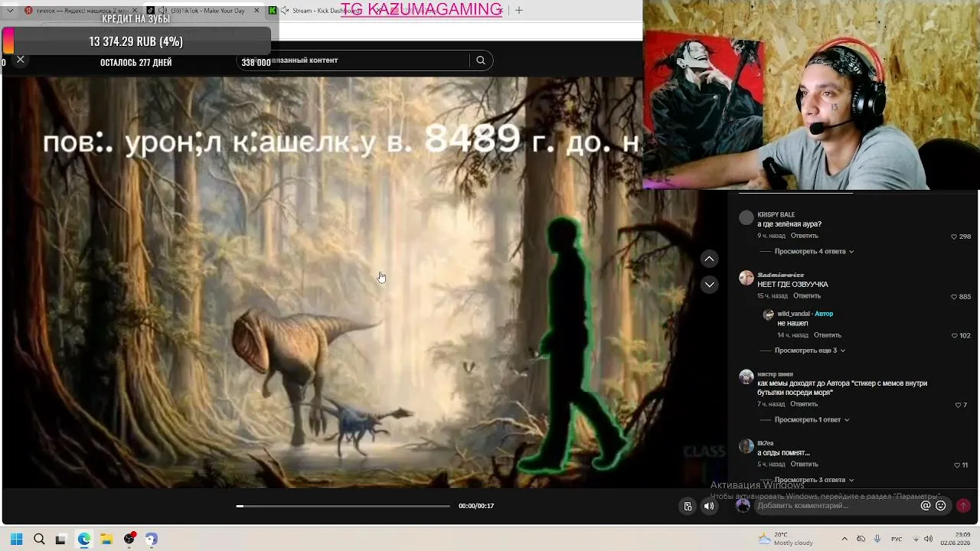Viewport: 980px width, 551px height.
Task: Expand 'Просмотреть 3 ответа' replies
Action: pos(814,480)
